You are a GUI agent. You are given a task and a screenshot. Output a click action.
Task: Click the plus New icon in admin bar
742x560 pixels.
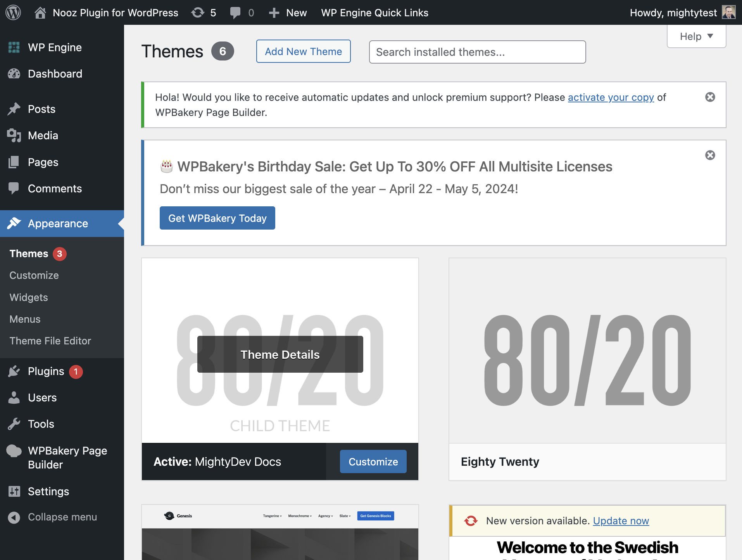(x=274, y=13)
